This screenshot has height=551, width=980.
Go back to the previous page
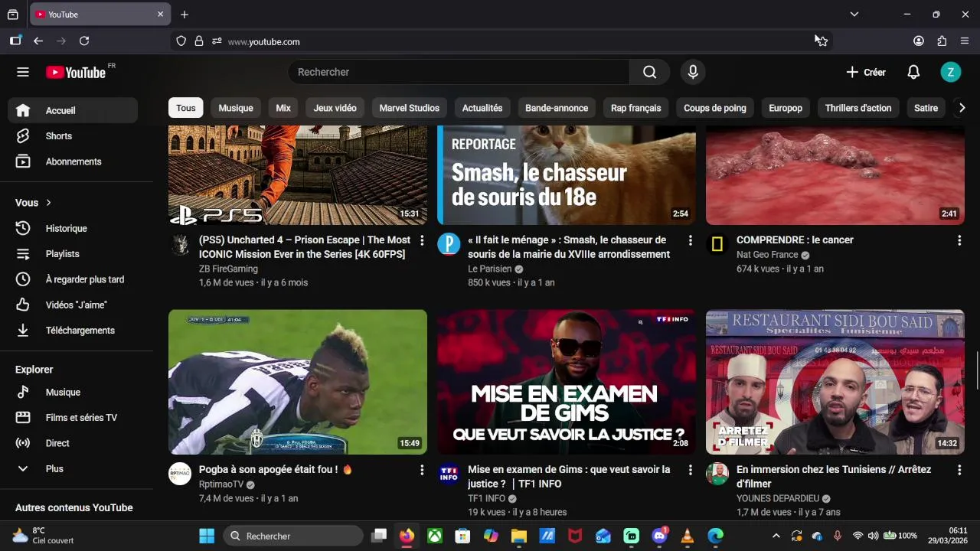tap(38, 41)
